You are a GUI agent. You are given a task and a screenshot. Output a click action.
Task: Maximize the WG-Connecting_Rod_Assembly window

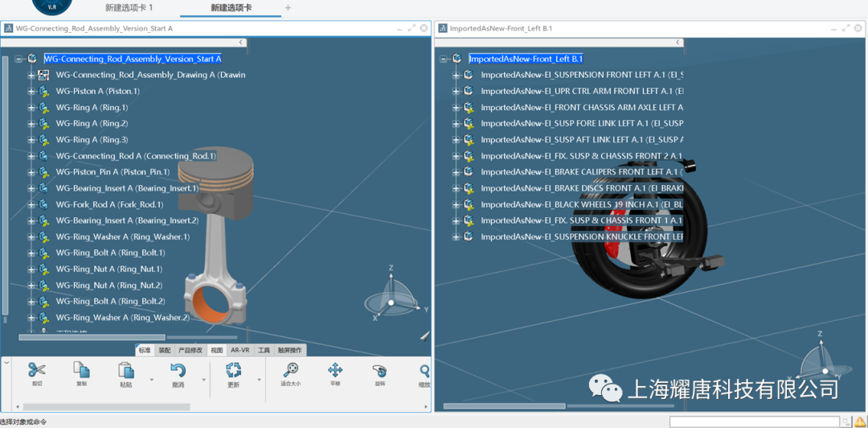411,27
